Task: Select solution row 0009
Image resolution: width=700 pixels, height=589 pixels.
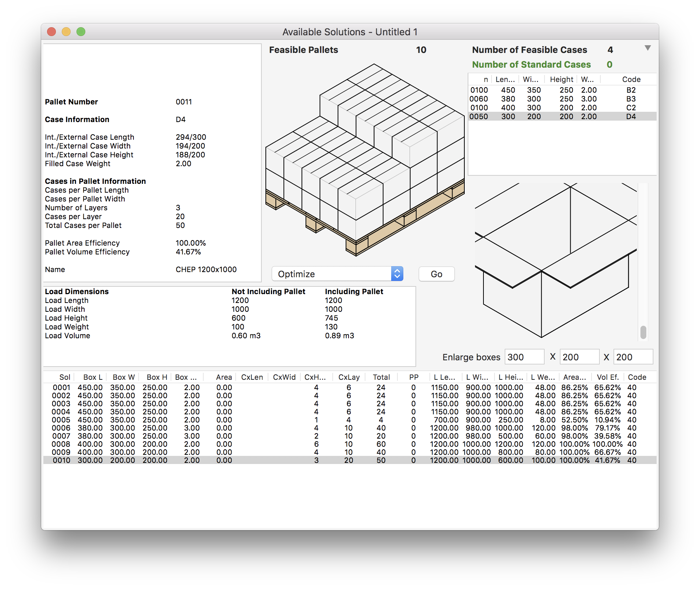Action: pos(350,452)
